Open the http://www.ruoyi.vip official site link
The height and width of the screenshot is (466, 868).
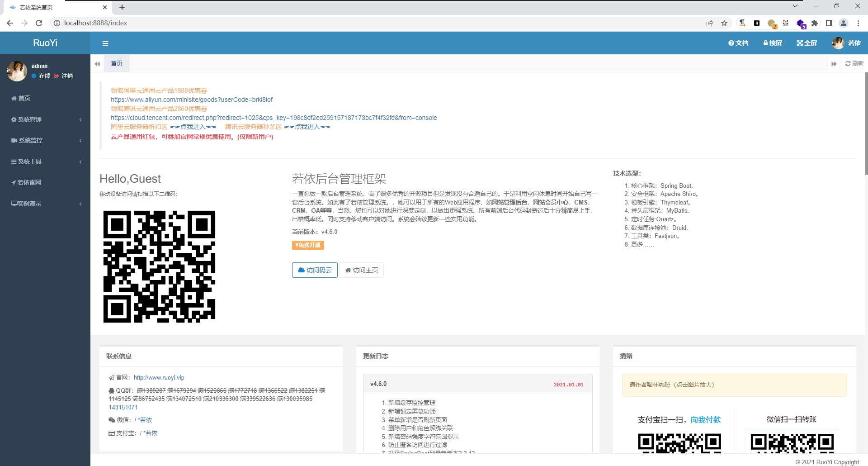(x=159, y=377)
